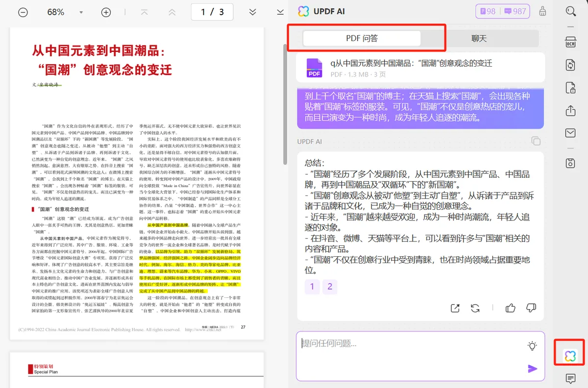Toggle the UPDF AI sidebar button

tap(570, 356)
